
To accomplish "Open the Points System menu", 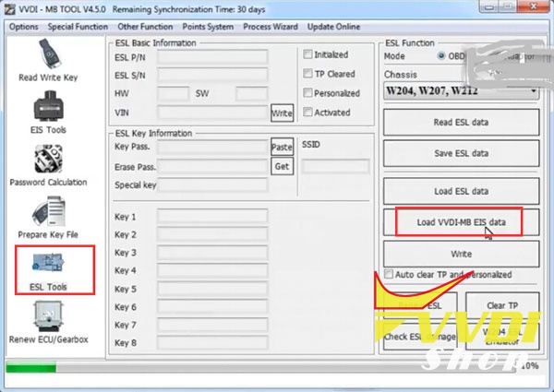I will pyautogui.click(x=208, y=27).
